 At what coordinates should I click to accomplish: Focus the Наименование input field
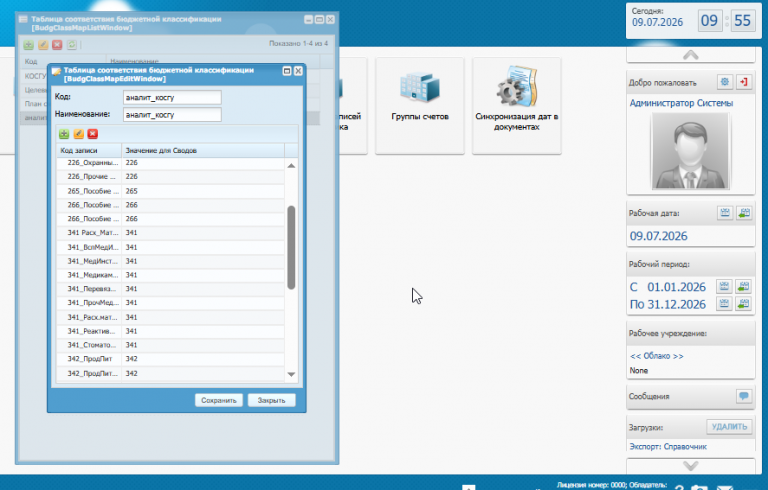point(172,115)
